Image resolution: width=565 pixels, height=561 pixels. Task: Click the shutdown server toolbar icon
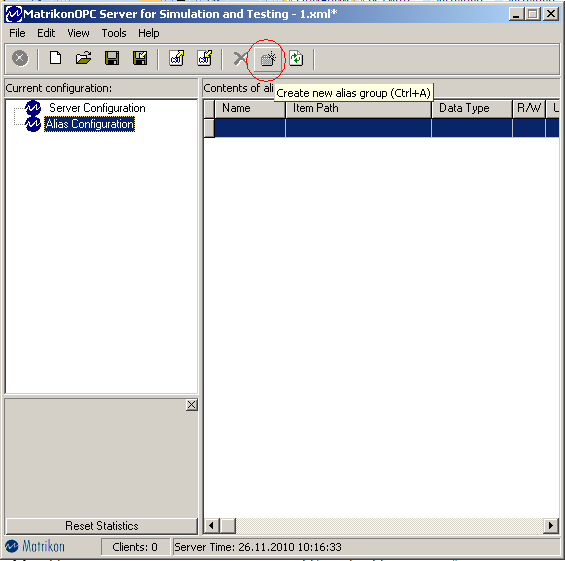point(20,58)
